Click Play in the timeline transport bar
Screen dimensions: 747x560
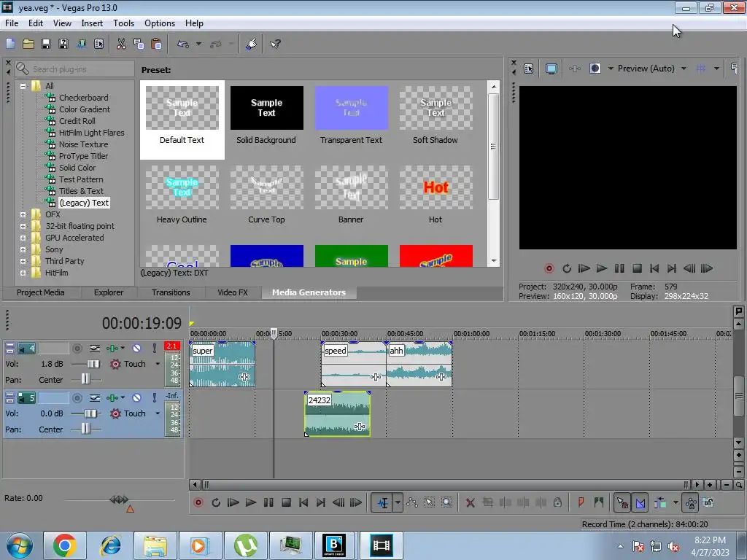coord(251,502)
